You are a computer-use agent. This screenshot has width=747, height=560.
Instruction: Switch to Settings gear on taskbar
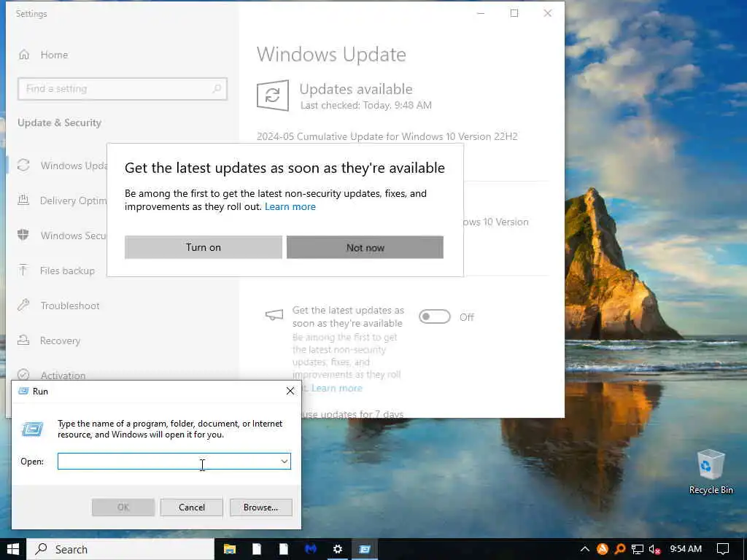tap(337, 549)
